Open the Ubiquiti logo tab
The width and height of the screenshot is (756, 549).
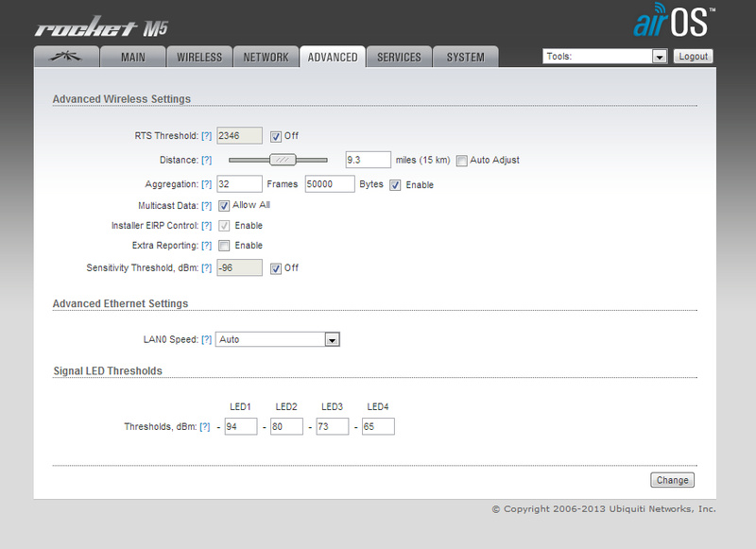click(66, 57)
